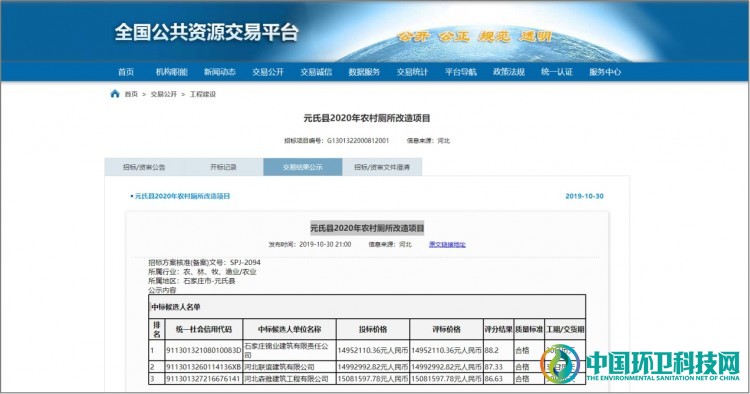Click bid price 14952110.36元人民币 in 投标价格 column
Image resolution: width=750 pixels, height=394 pixels.
coord(373,350)
